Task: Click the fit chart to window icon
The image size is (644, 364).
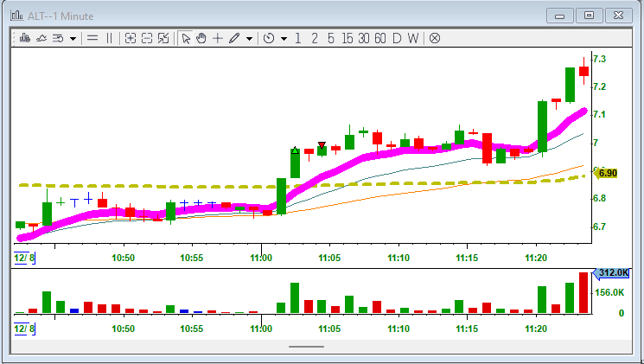Action: click(x=163, y=38)
